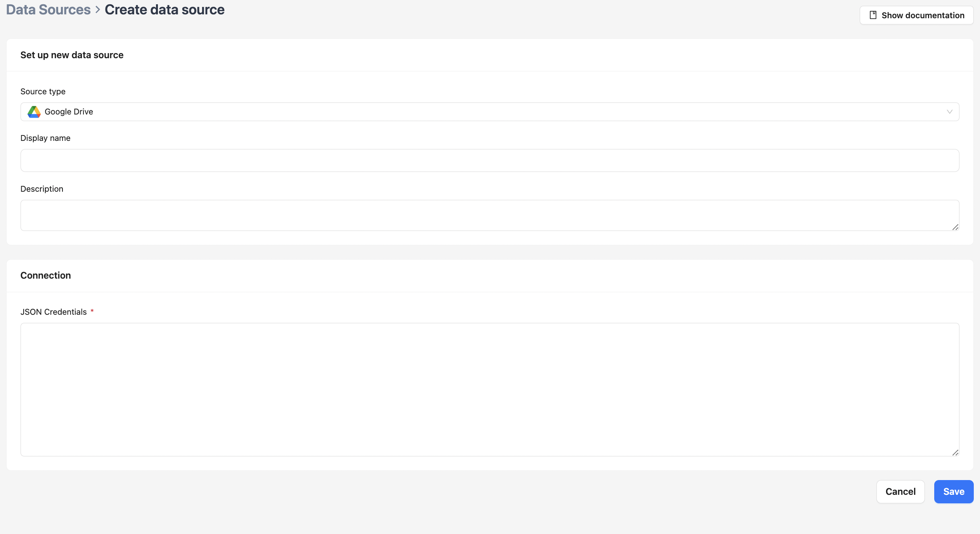This screenshot has width=980, height=534.
Task: Click into the Display name field
Action: tap(490, 160)
